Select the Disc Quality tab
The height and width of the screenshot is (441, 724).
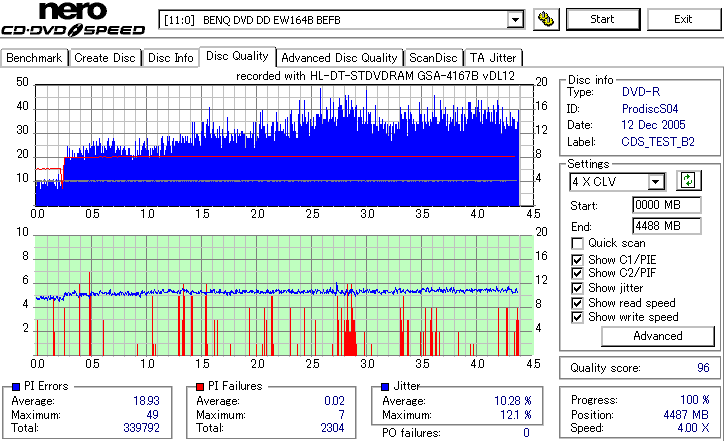pos(237,56)
